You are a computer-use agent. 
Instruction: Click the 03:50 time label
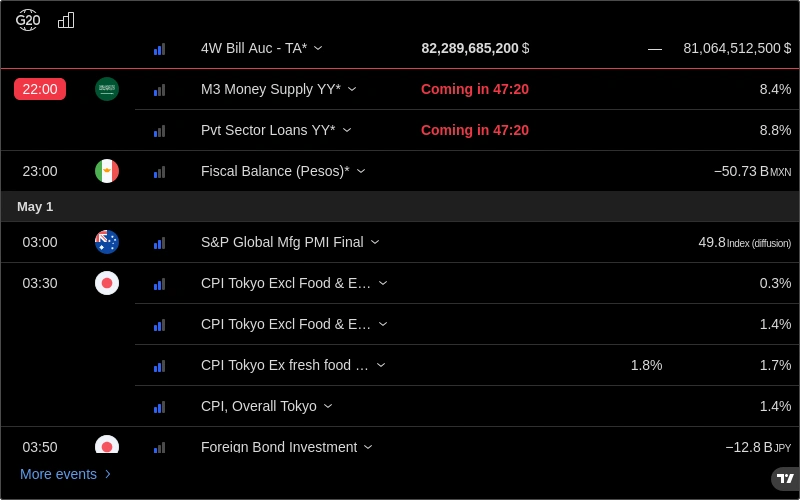click(x=40, y=447)
